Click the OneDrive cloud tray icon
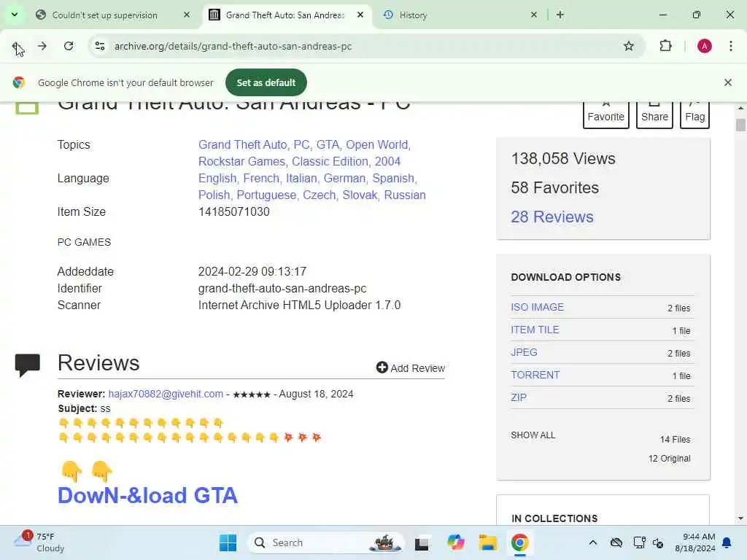Screen dimensions: 747x560 pyautogui.click(x=616, y=542)
